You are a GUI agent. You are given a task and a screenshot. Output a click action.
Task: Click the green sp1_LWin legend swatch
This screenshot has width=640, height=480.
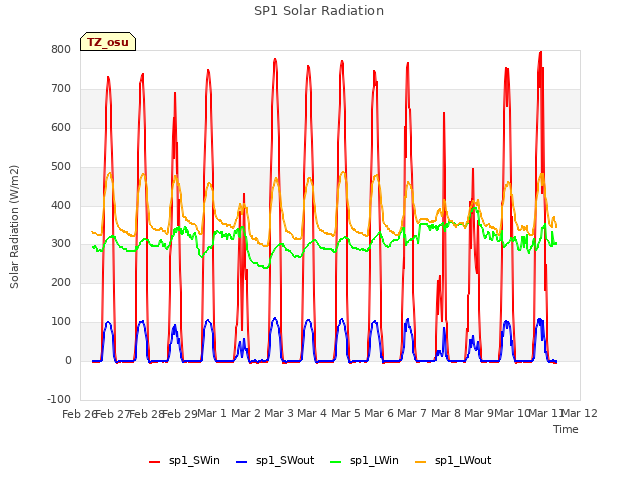point(336,462)
